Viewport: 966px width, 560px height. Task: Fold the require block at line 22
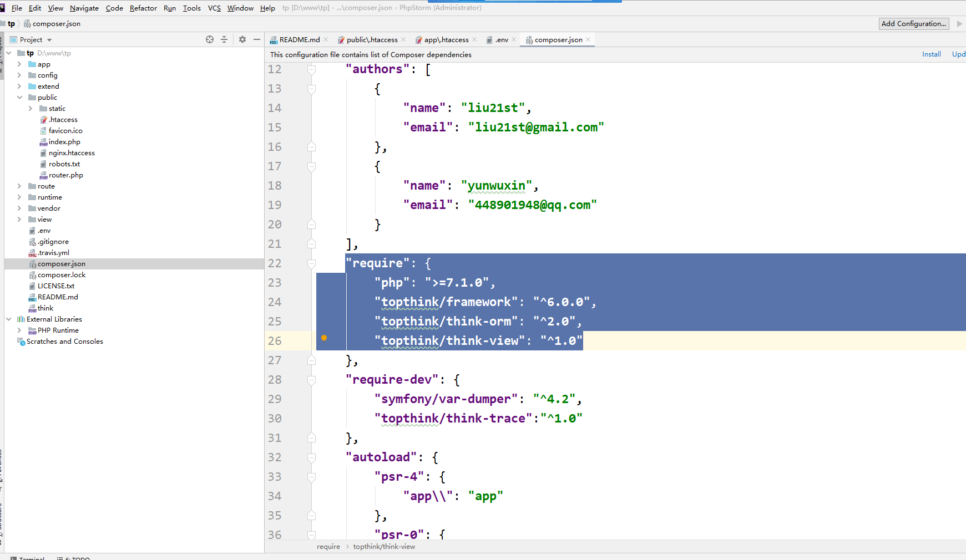tap(312, 263)
